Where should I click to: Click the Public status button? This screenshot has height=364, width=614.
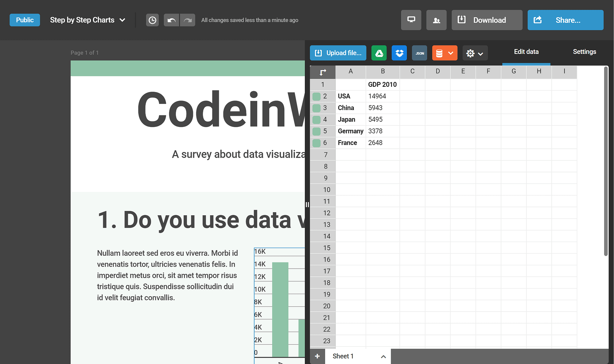pyautogui.click(x=25, y=20)
